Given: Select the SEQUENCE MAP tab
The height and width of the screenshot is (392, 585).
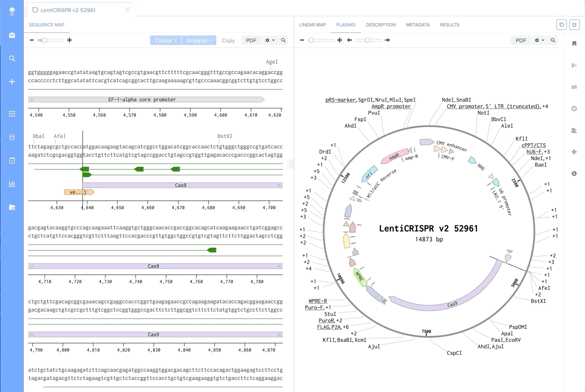Looking at the screenshot, I should [47, 25].
